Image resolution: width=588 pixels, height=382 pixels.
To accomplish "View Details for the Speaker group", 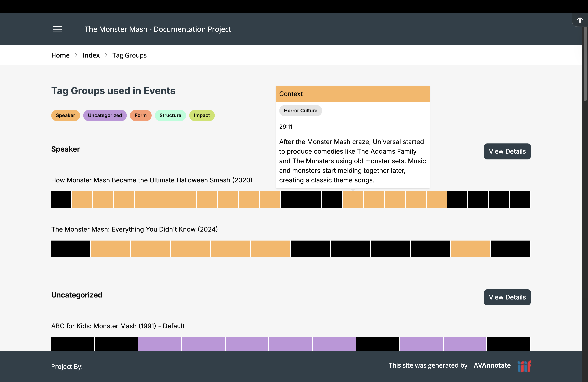I will point(507,151).
